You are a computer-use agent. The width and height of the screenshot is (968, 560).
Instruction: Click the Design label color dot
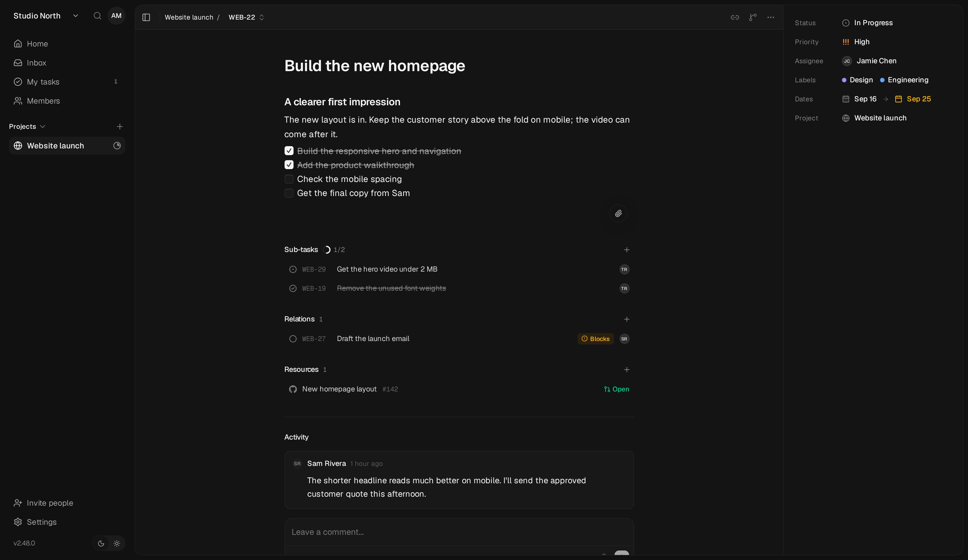pos(844,80)
